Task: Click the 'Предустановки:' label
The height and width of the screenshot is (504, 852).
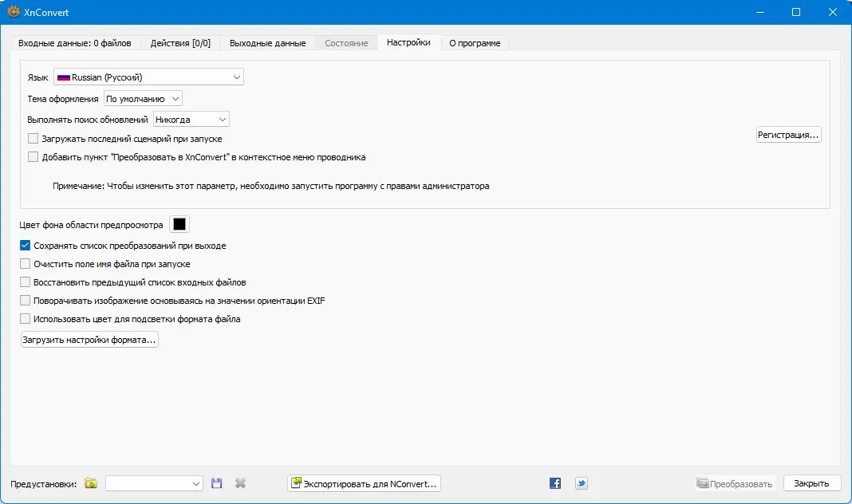Action: pyautogui.click(x=43, y=484)
